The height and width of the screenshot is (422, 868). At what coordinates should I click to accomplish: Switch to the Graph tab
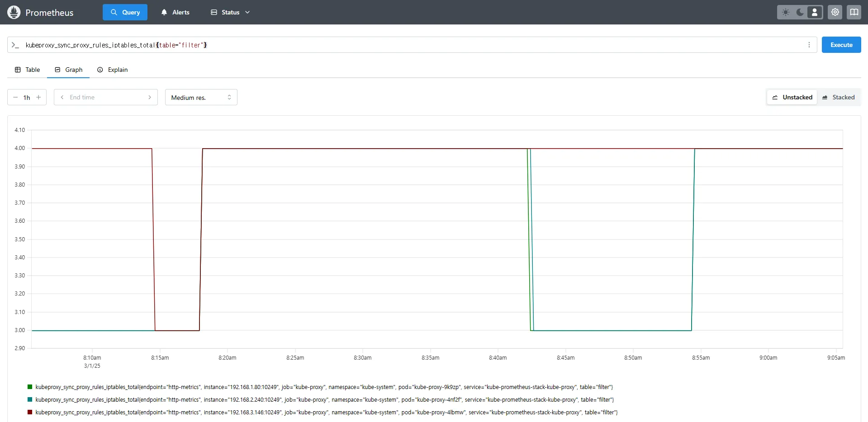click(x=68, y=70)
